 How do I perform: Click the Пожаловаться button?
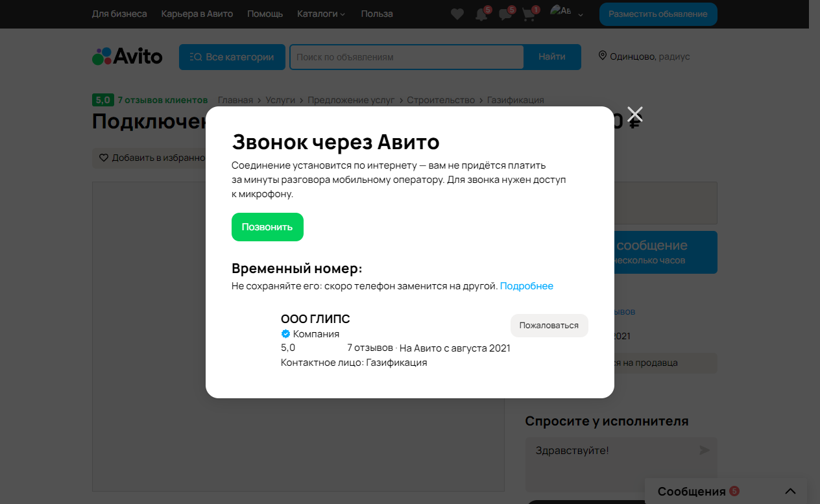tap(549, 326)
